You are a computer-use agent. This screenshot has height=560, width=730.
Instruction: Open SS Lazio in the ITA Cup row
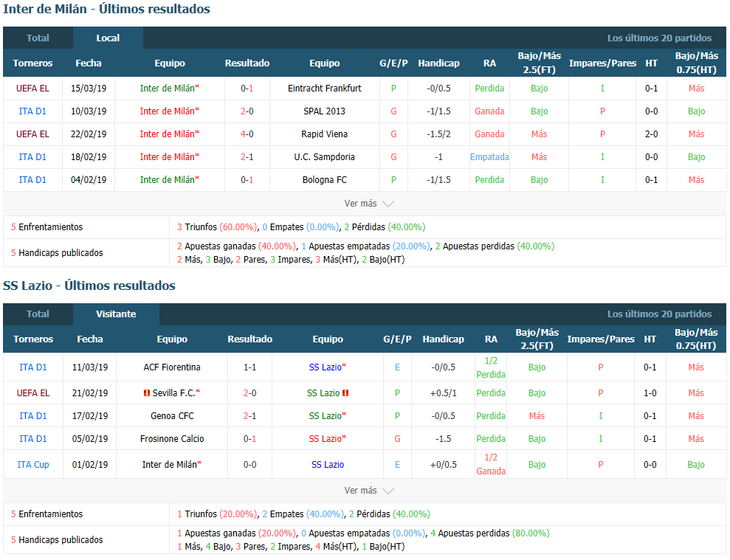tap(328, 465)
